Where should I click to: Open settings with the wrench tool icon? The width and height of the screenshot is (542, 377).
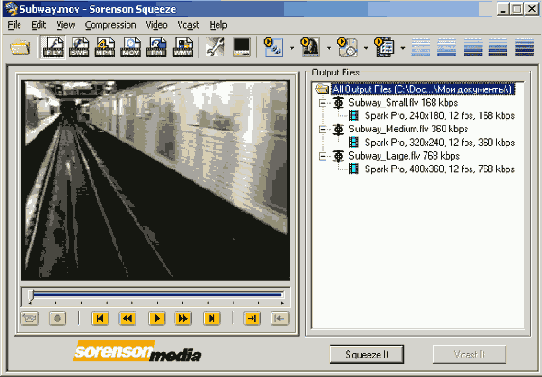[215, 47]
